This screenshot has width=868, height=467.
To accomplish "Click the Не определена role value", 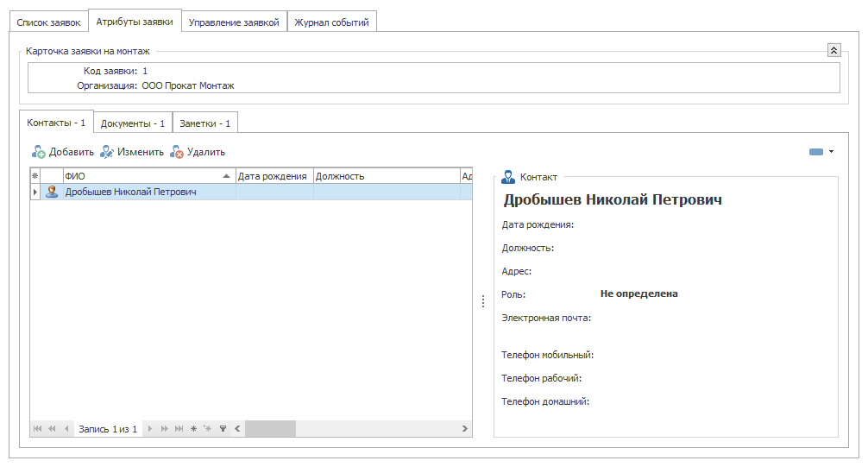I will click(638, 293).
